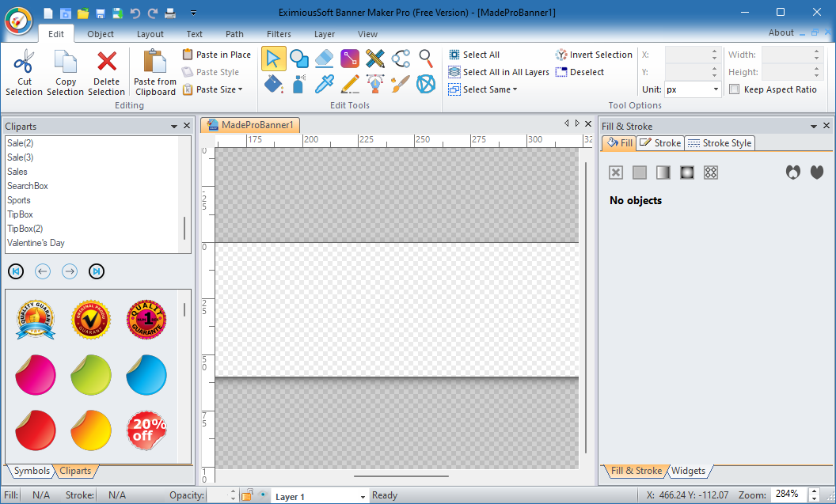Toggle Invert Selection option
836x504 pixels.
click(x=594, y=55)
